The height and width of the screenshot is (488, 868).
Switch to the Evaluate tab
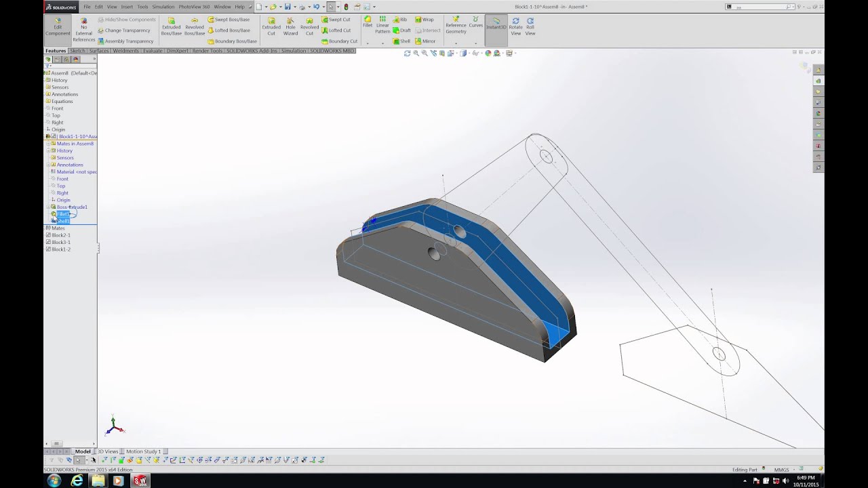[x=153, y=51]
